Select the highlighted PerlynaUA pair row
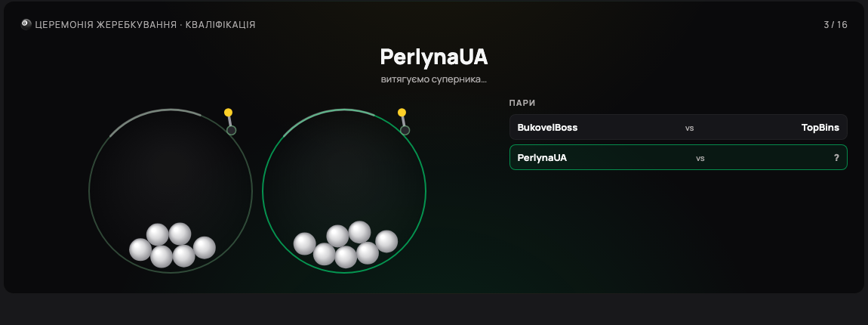 678,157
